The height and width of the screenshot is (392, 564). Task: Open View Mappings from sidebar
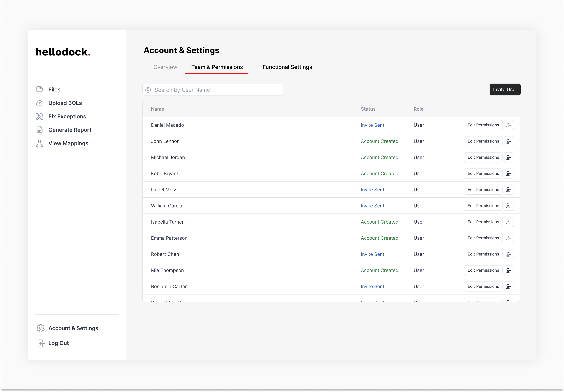coord(68,143)
